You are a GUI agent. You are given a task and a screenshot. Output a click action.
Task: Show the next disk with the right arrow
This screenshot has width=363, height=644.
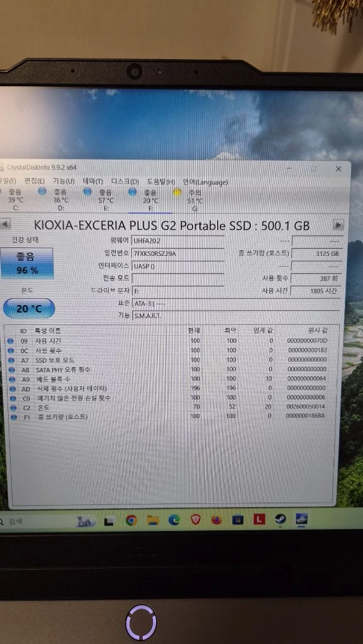click(338, 225)
